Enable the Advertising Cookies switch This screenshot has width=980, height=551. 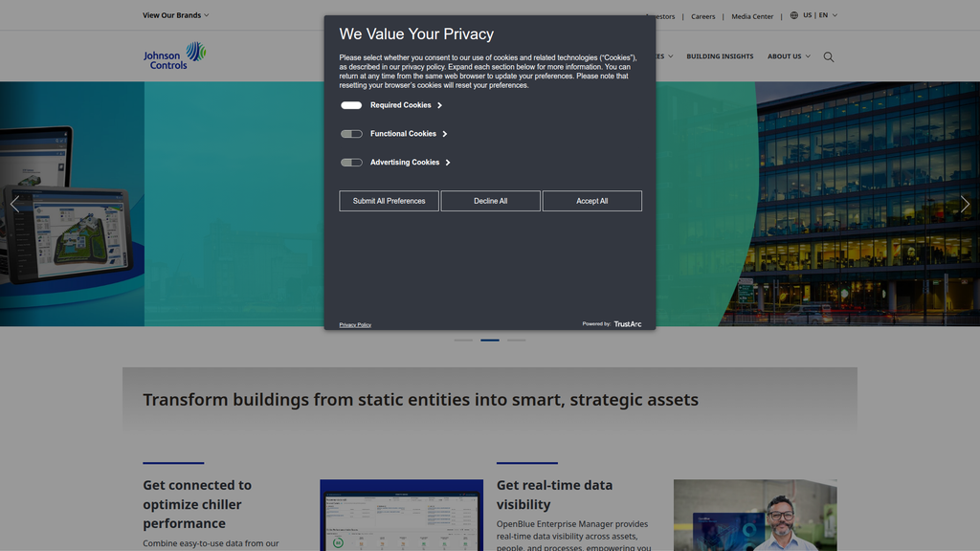tap(351, 163)
